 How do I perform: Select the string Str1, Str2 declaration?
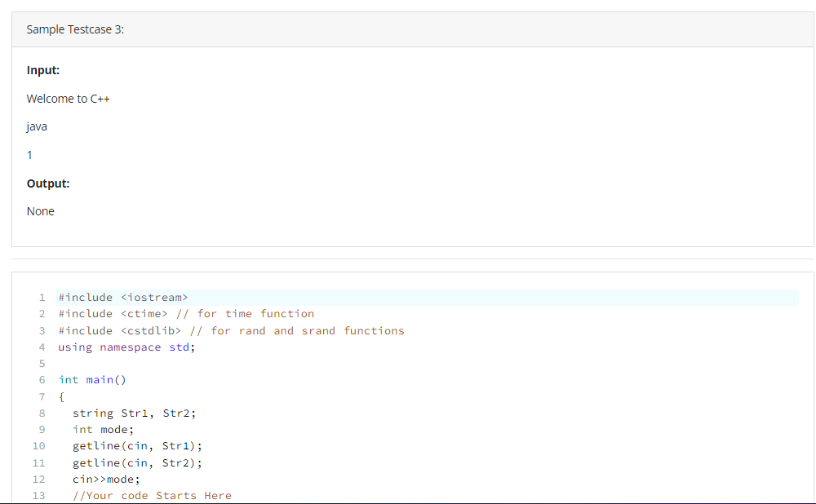135,413
